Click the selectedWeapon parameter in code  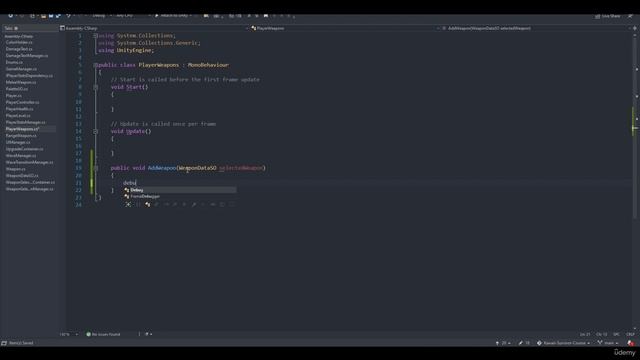241,168
